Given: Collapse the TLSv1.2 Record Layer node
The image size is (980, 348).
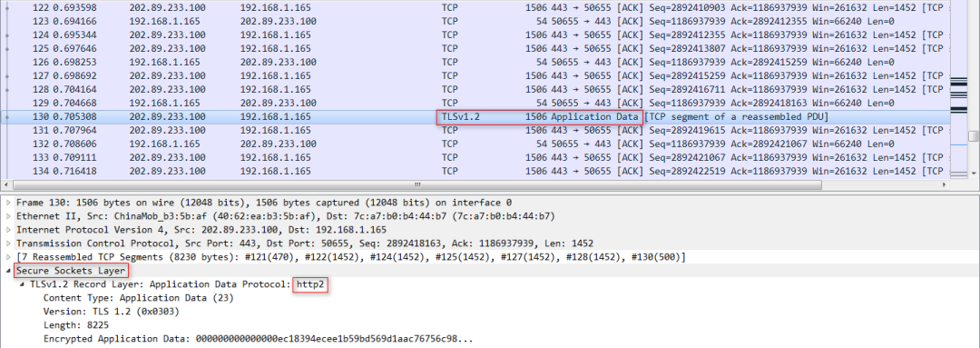Looking at the screenshot, I should (x=23, y=284).
